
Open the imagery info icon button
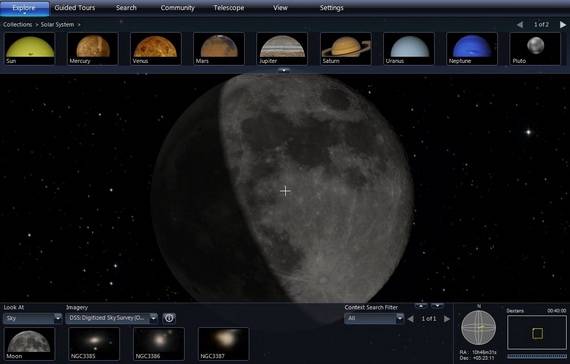[169, 318]
